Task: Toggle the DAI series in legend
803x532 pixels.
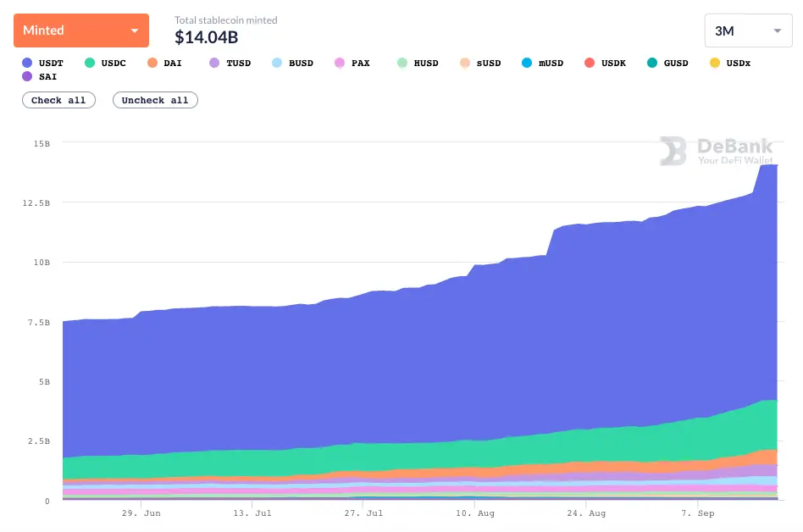Action: click(164, 63)
